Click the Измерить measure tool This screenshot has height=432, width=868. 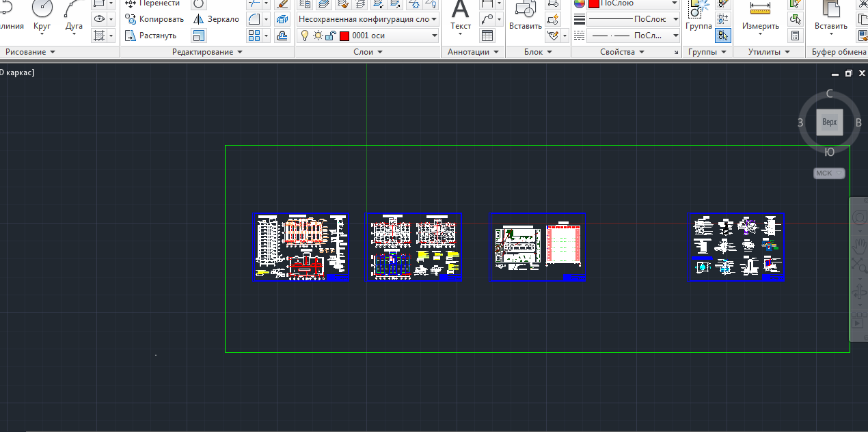(x=761, y=18)
